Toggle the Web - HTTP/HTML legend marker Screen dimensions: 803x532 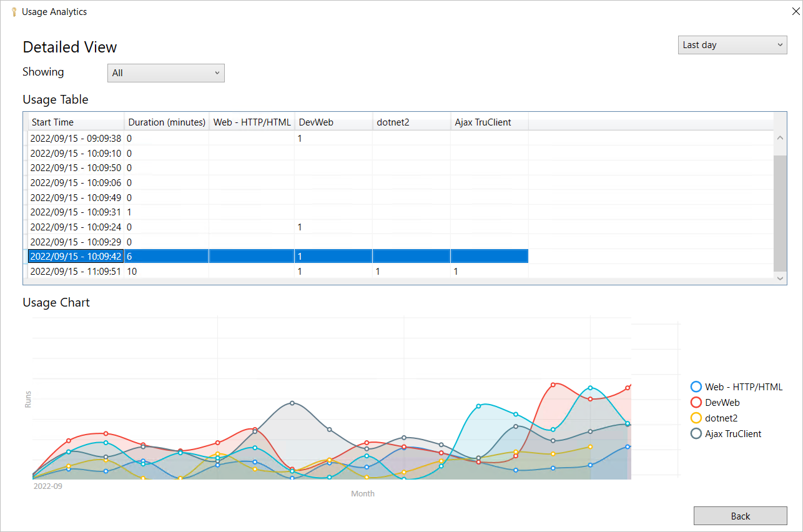[x=696, y=387]
